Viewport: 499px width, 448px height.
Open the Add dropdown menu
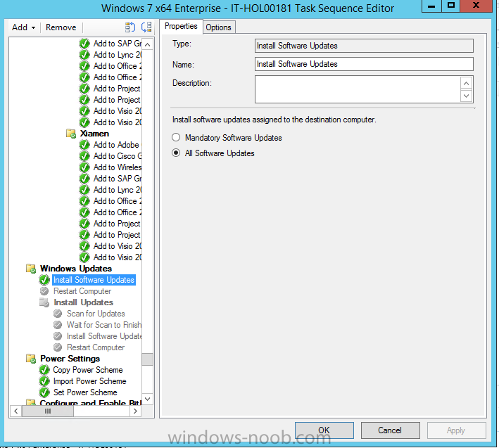[x=23, y=27]
